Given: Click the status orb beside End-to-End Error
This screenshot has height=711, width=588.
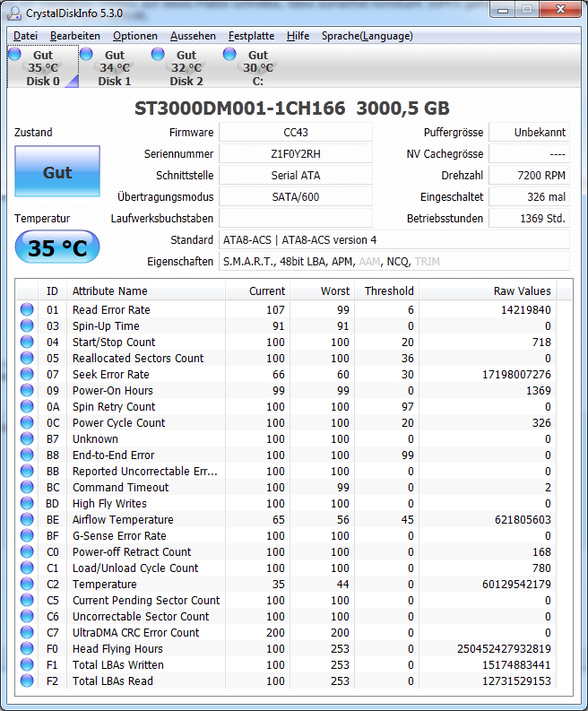Looking at the screenshot, I should pyautogui.click(x=27, y=455).
